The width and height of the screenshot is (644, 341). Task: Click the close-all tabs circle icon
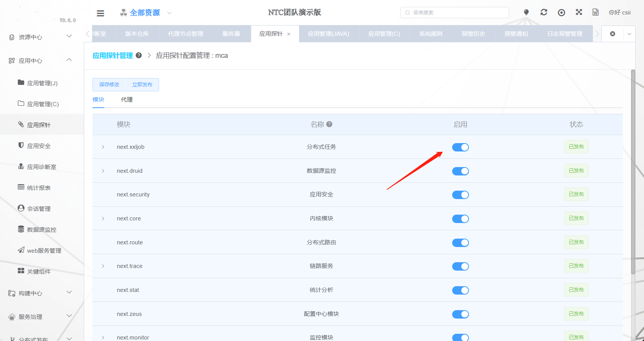pos(612,34)
